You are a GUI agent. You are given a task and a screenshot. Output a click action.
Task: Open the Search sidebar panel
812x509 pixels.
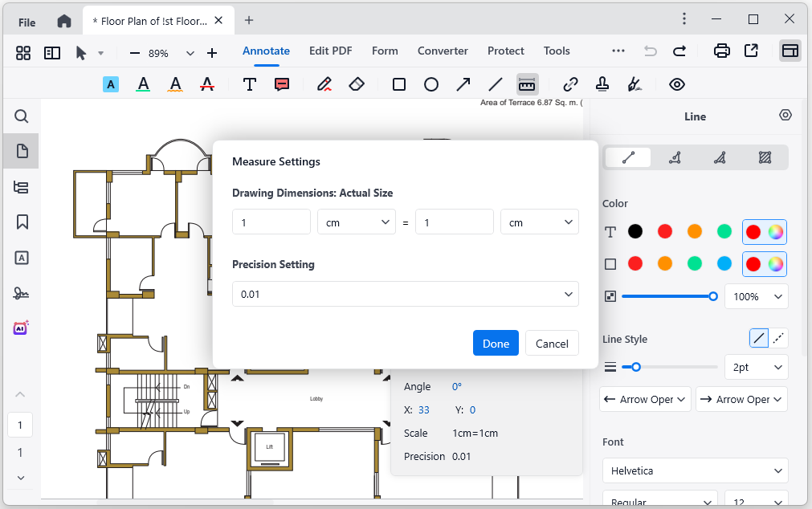point(21,115)
